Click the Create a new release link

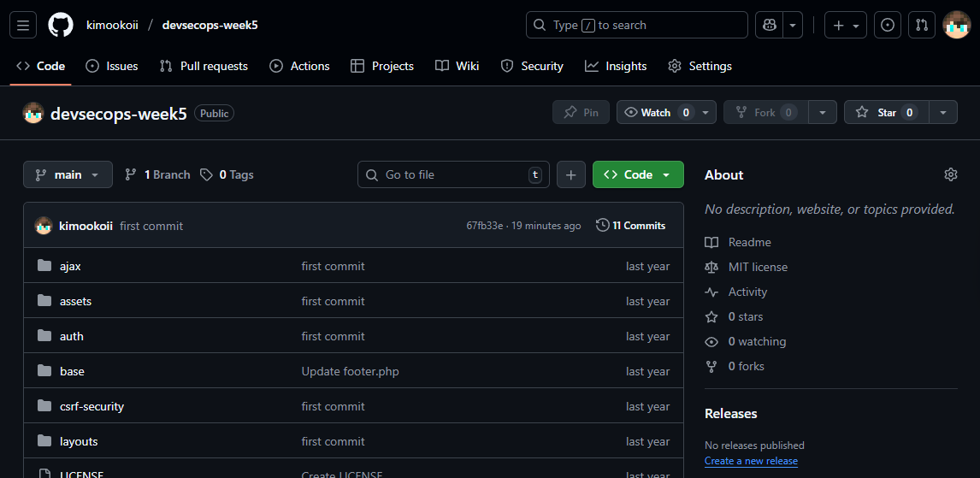click(x=751, y=461)
